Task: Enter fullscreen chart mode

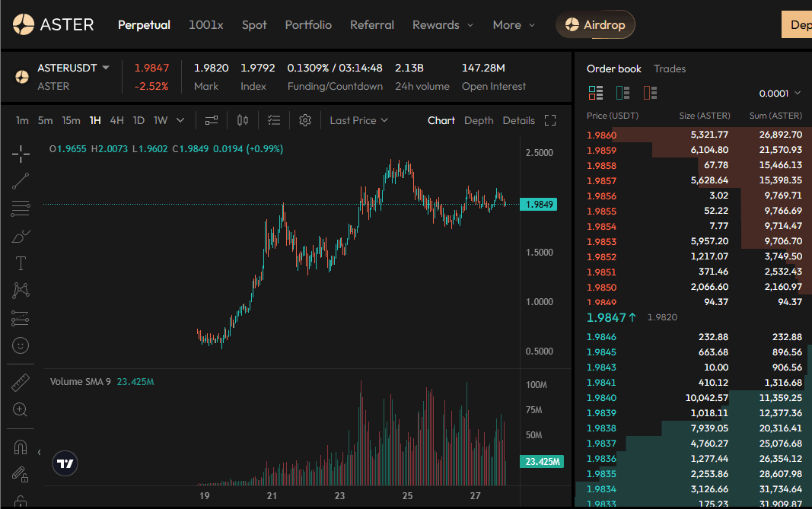Action: 550,121
